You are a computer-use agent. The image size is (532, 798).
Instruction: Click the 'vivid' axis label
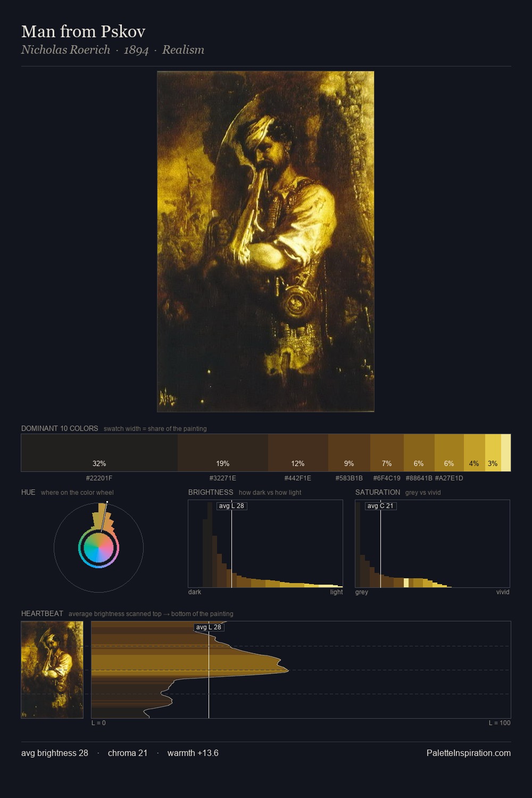[503, 592]
